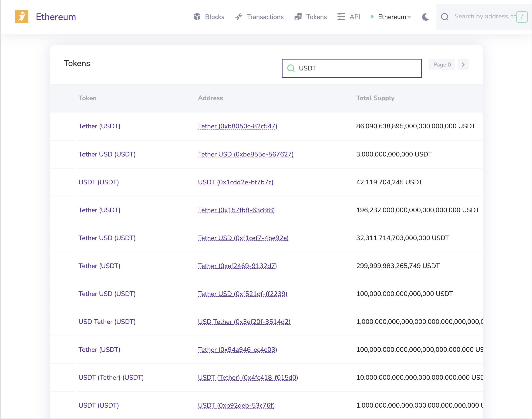Screen dimensions: 532x419
Task: Click the Ethereum site title link
Action: (x=56, y=17)
